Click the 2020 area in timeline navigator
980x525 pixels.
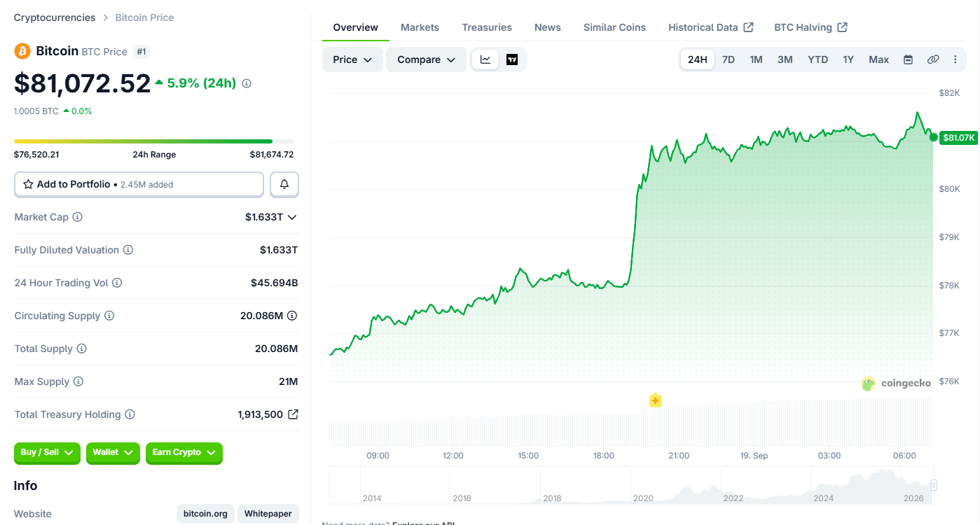click(x=643, y=498)
